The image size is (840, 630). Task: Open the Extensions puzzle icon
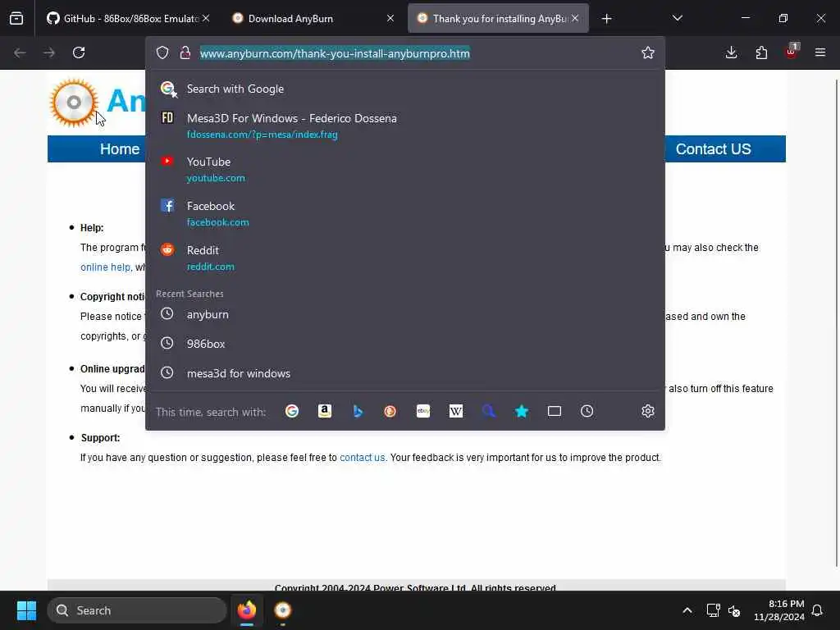761,52
